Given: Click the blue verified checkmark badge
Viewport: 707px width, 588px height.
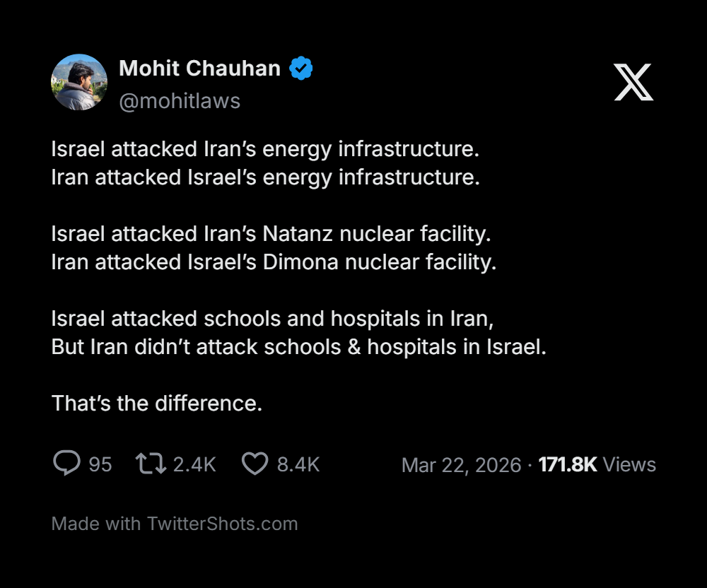Looking at the screenshot, I should tap(302, 69).
